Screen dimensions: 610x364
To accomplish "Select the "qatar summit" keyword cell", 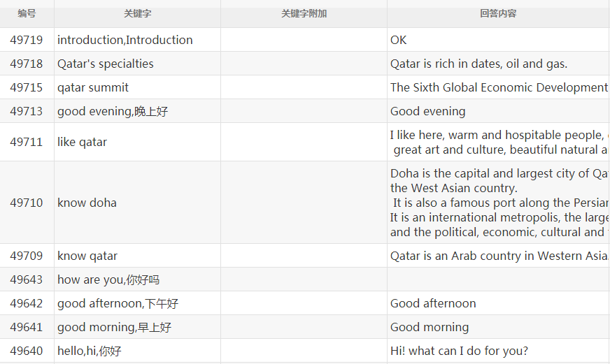I will (x=93, y=87).
